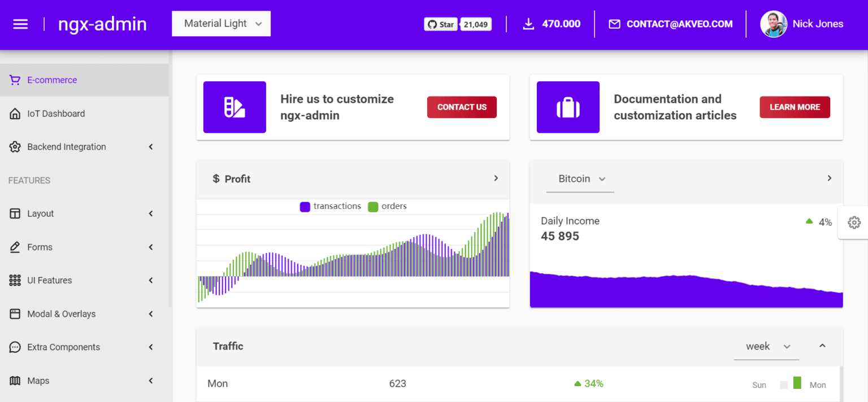Select E-commerce in the sidebar
Screen dimensions: 868x402
[51, 80]
